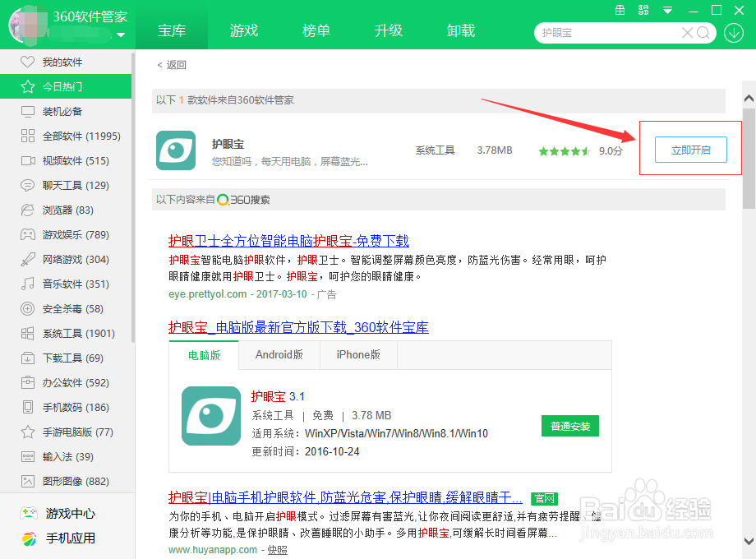The width and height of the screenshot is (756, 559).
Task: Open 快照 snapshot link
Action: [277, 550]
